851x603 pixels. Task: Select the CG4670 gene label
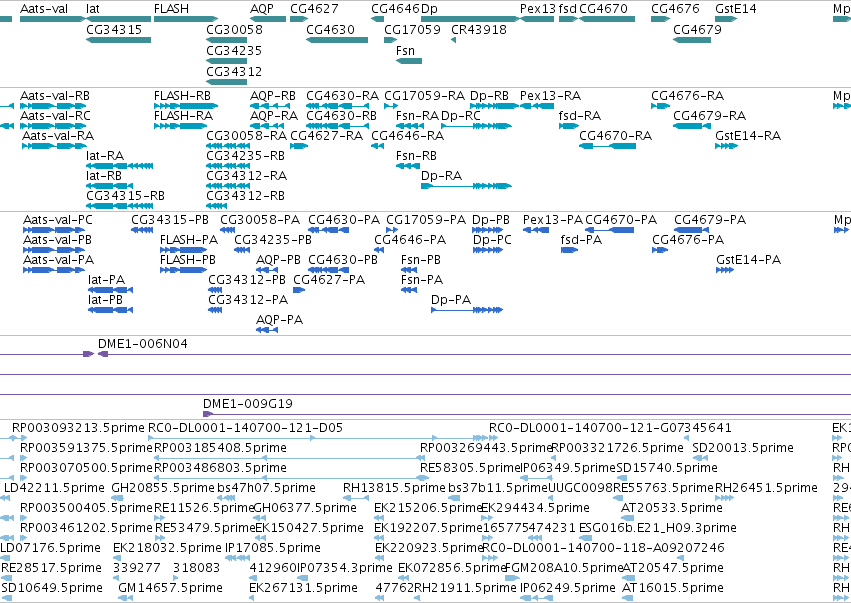(x=604, y=9)
